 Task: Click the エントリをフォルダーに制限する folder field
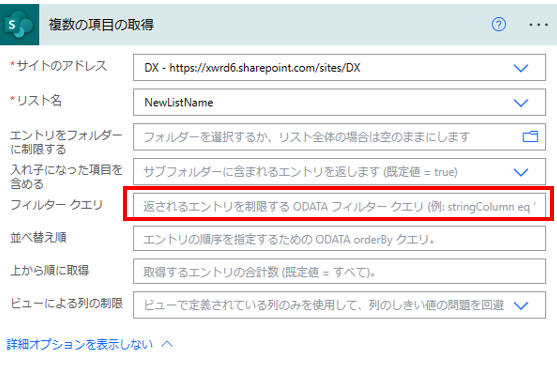(339, 137)
